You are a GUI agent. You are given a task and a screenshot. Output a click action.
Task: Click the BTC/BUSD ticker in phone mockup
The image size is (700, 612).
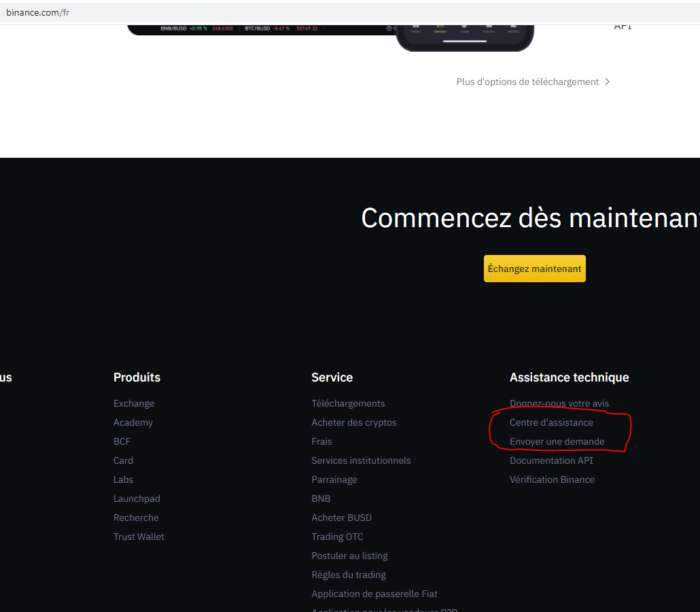[281, 29]
